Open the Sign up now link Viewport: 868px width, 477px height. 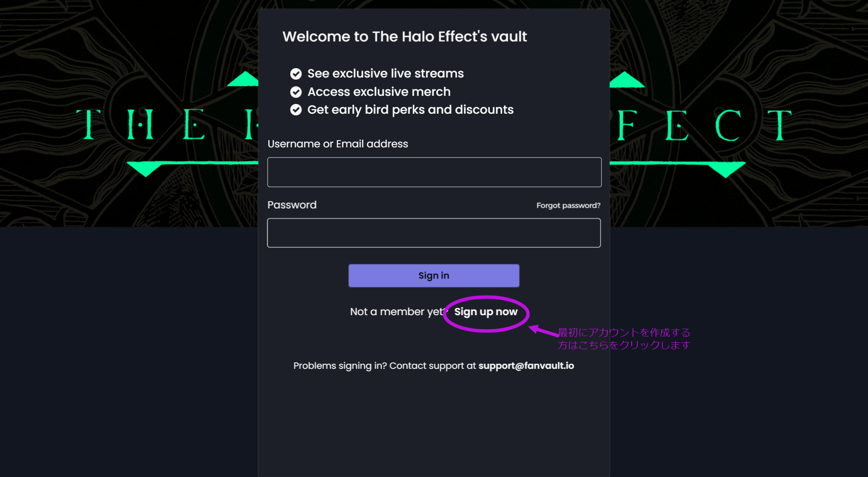pos(486,312)
